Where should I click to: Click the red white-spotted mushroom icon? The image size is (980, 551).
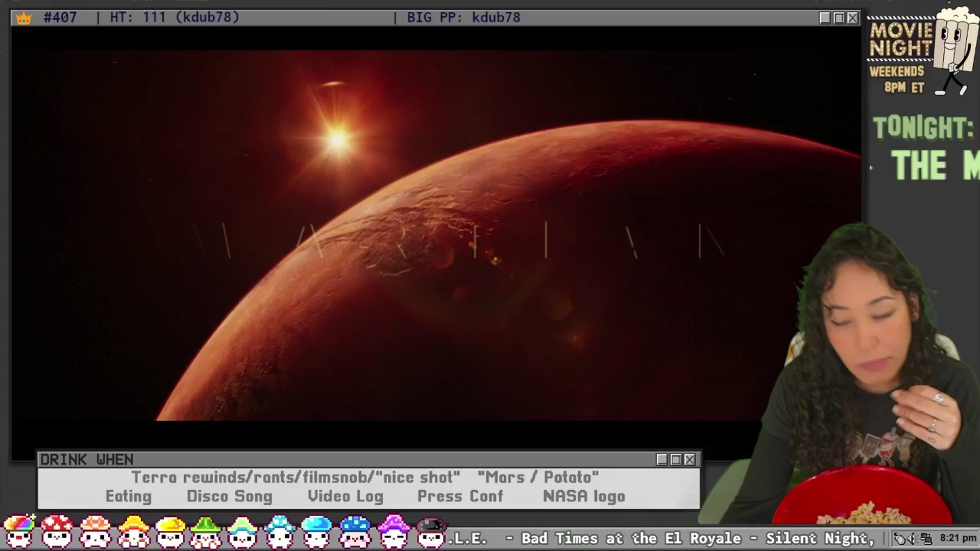(57, 531)
